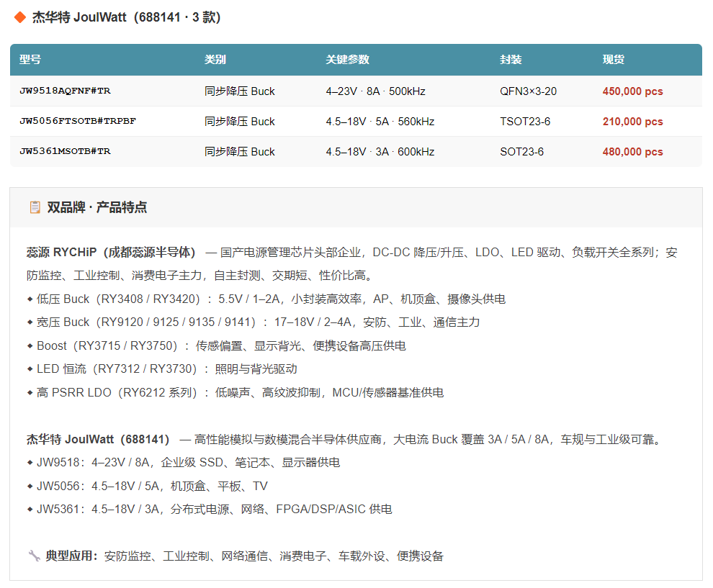Click the 现货 column header
This screenshot has height=588, width=713.
tap(614, 60)
